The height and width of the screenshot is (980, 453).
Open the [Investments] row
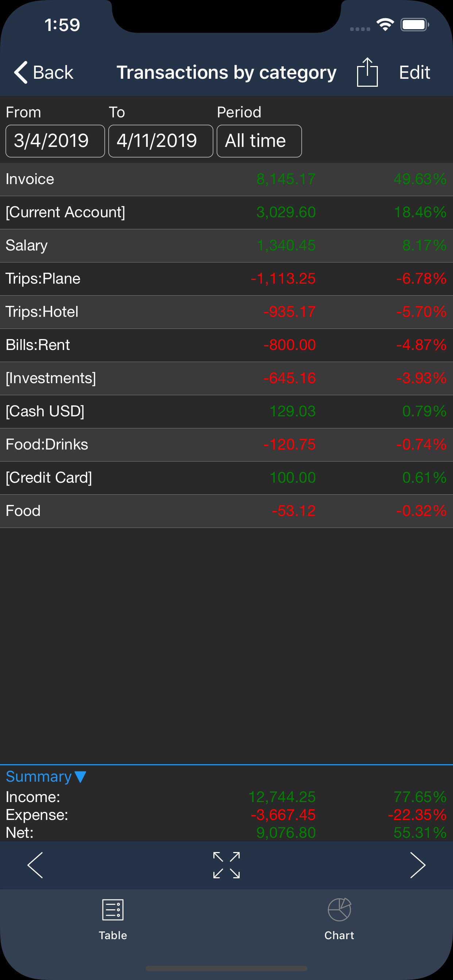point(226,378)
